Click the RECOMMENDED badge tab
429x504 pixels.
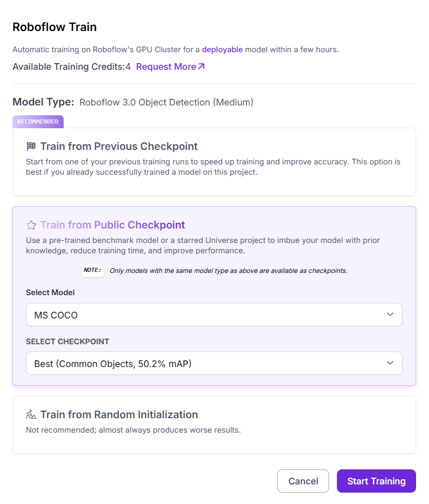tap(38, 122)
